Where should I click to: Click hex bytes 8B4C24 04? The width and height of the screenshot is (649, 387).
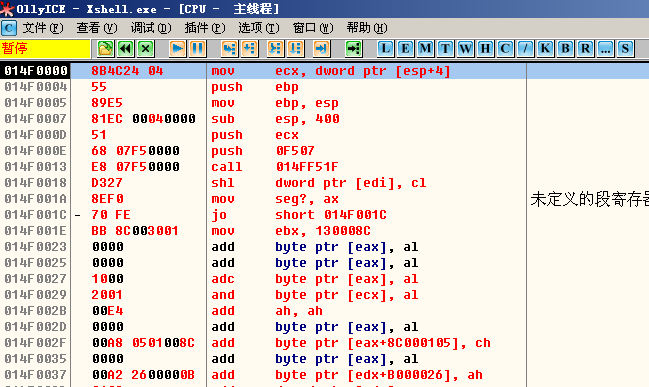point(127,71)
